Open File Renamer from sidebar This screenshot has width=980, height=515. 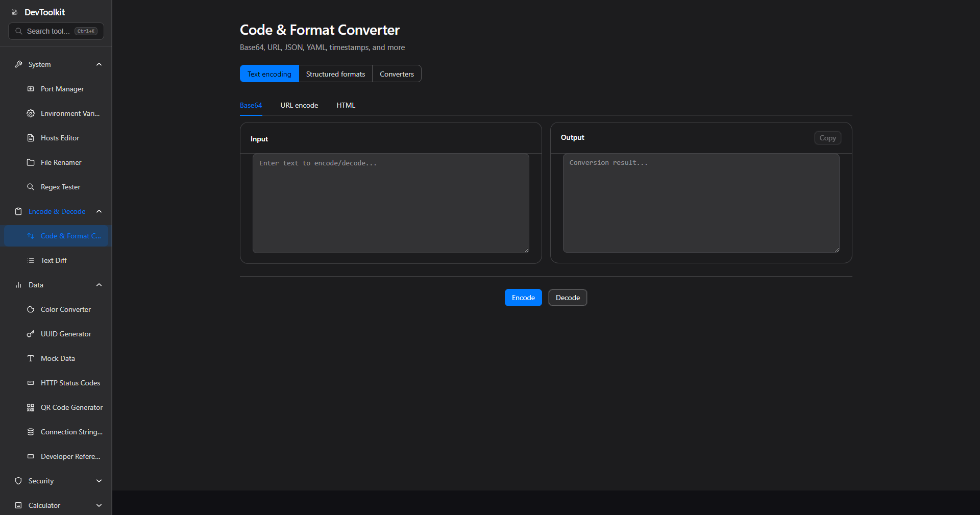pyautogui.click(x=56, y=162)
